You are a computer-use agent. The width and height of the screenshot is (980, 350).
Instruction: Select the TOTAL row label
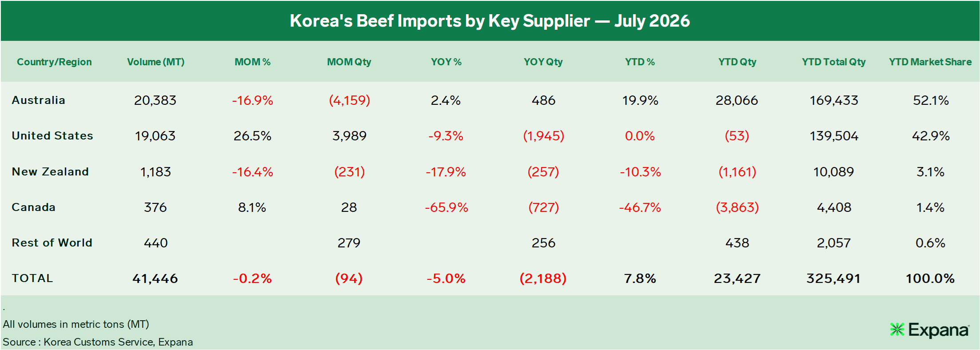click(32, 278)
